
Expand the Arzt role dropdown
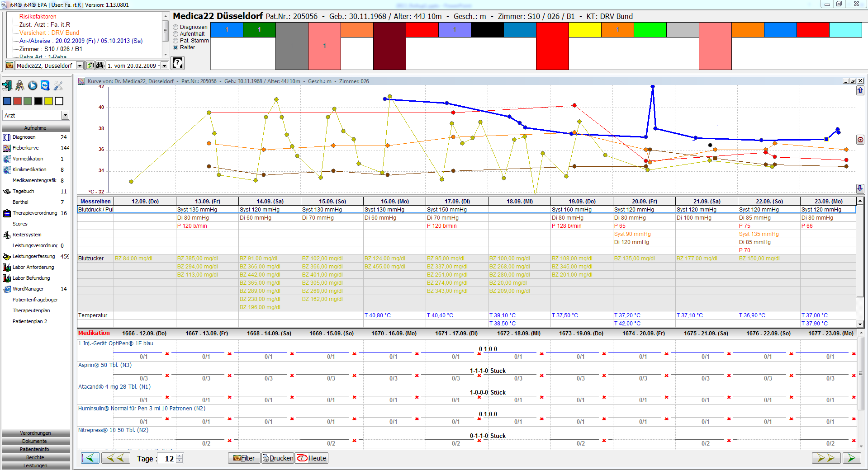click(65, 116)
